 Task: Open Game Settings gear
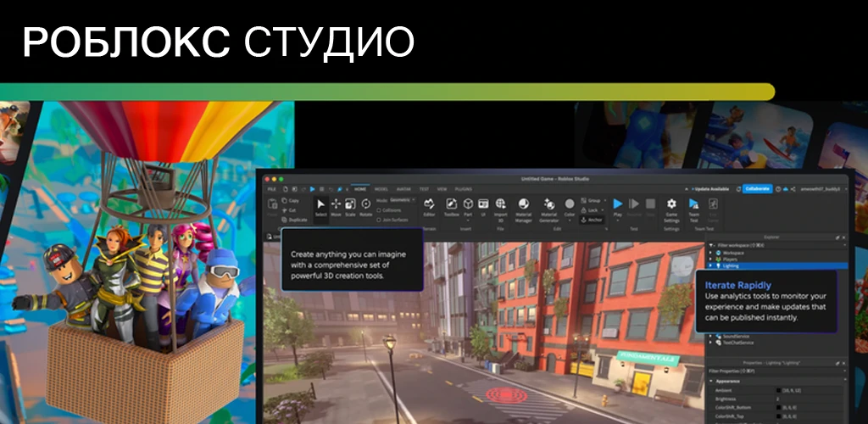(671, 209)
